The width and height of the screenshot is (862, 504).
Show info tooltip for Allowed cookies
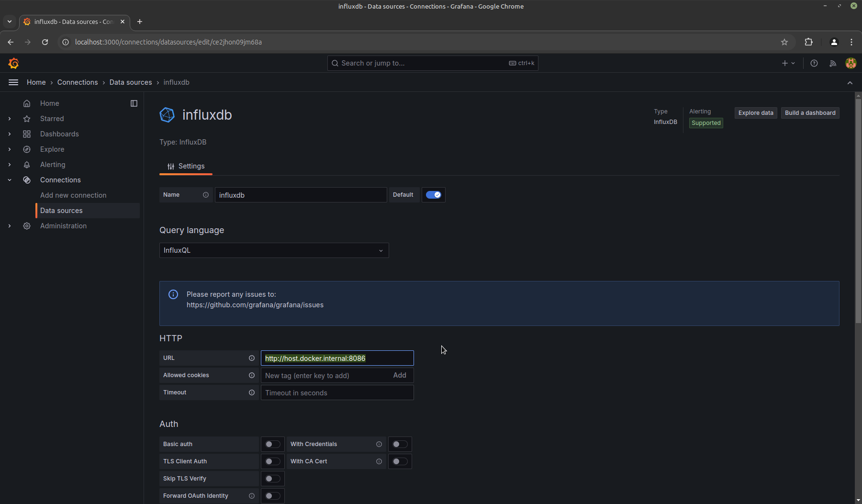pos(252,375)
